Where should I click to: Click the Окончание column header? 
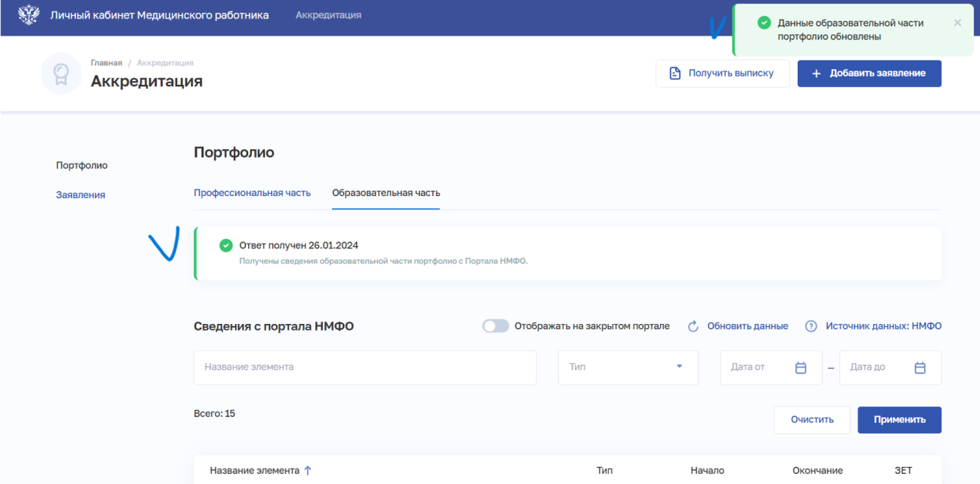click(x=818, y=470)
